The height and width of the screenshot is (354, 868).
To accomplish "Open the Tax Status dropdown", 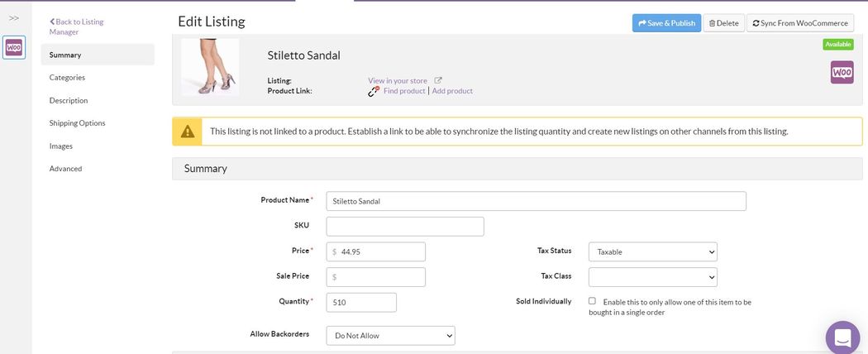I will click(652, 251).
